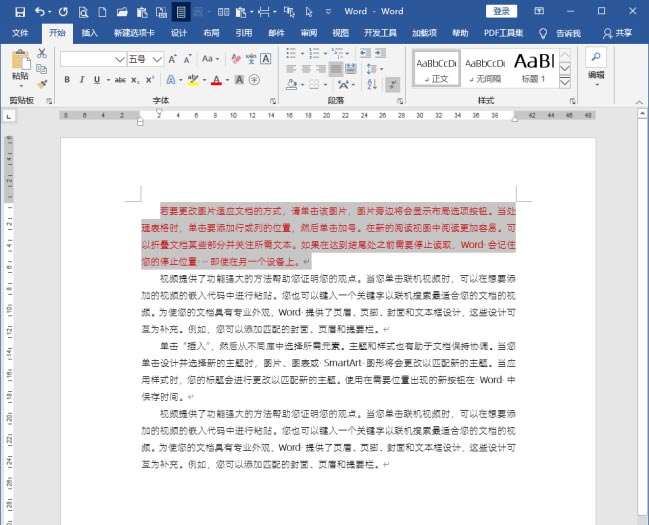
Task: Expand the styles gallery more arrow
Action: pyautogui.click(x=565, y=82)
